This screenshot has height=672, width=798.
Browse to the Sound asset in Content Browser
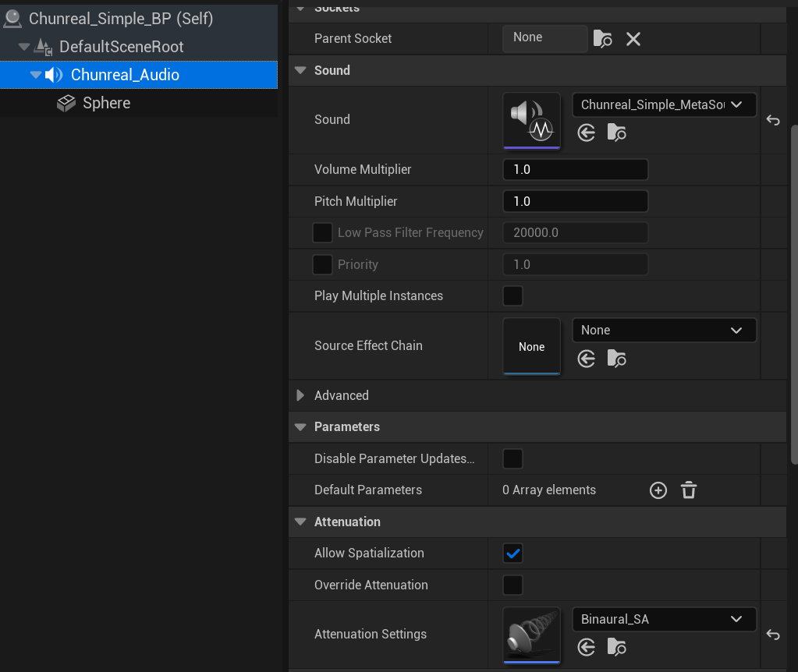pos(616,133)
